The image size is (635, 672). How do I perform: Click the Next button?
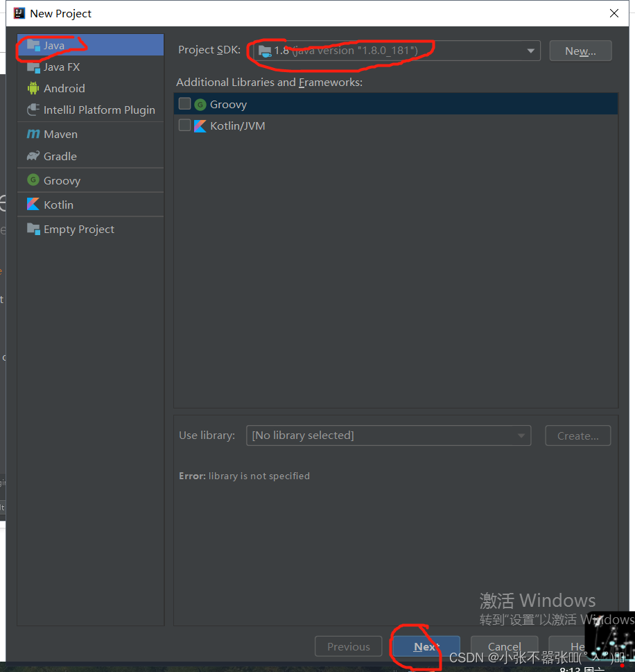(426, 646)
